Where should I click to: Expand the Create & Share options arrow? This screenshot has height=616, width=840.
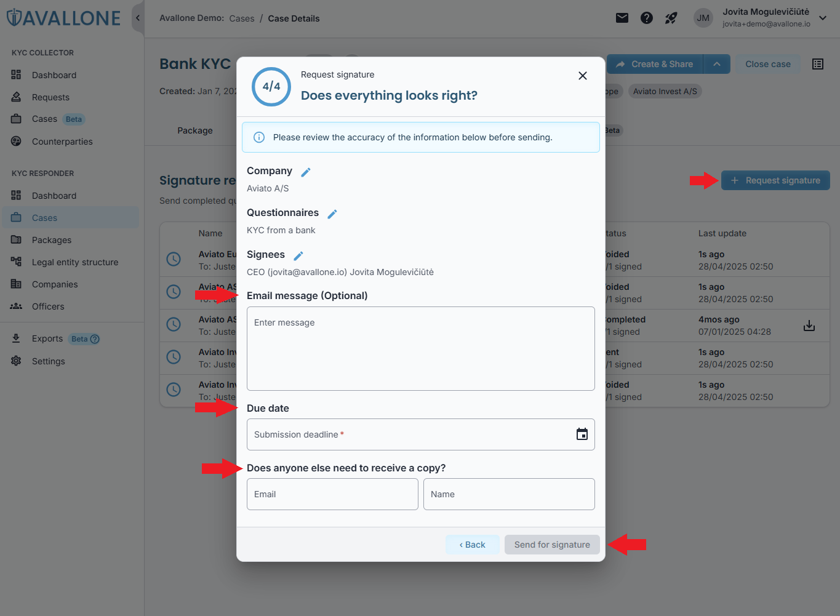(x=717, y=64)
